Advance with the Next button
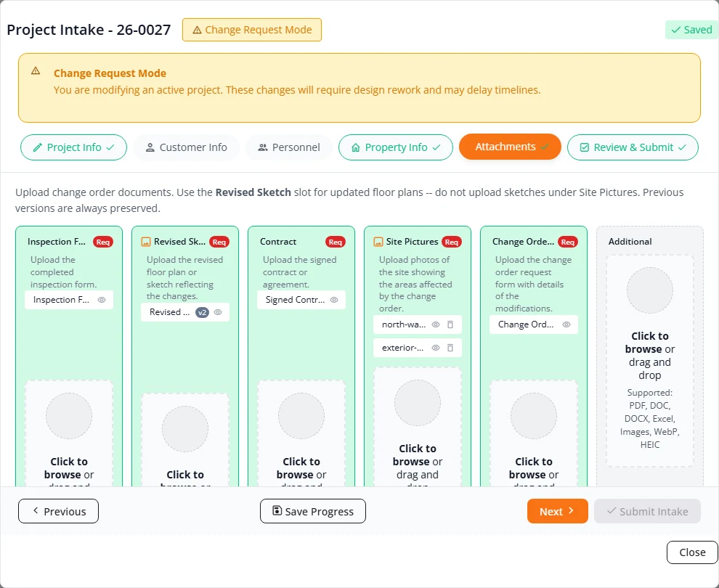This screenshot has width=719, height=588. 558,511
